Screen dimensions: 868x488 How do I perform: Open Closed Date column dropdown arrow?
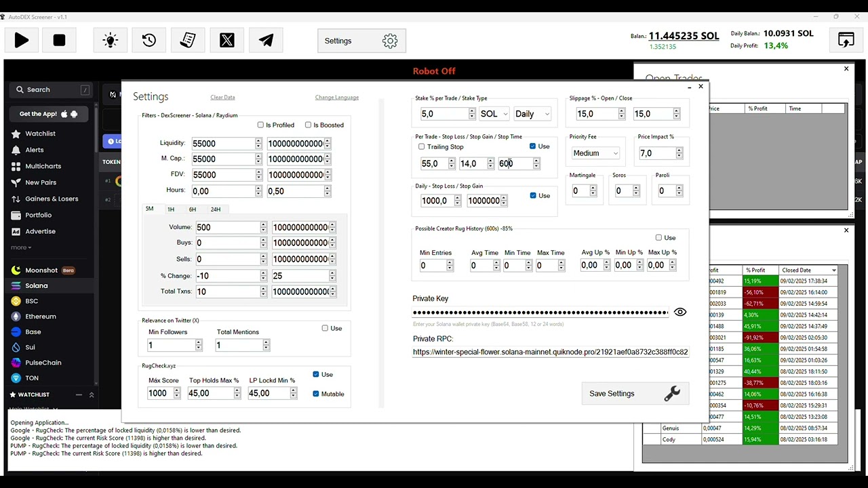click(x=833, y=270)
